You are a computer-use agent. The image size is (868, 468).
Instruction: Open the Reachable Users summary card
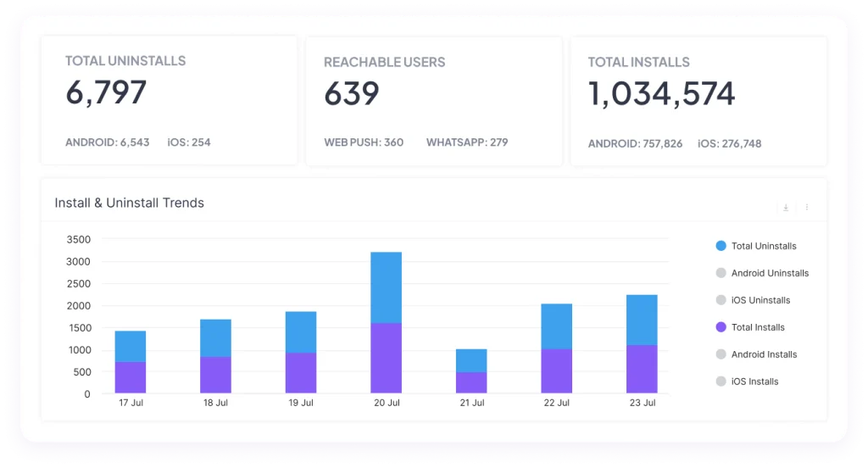434,102
